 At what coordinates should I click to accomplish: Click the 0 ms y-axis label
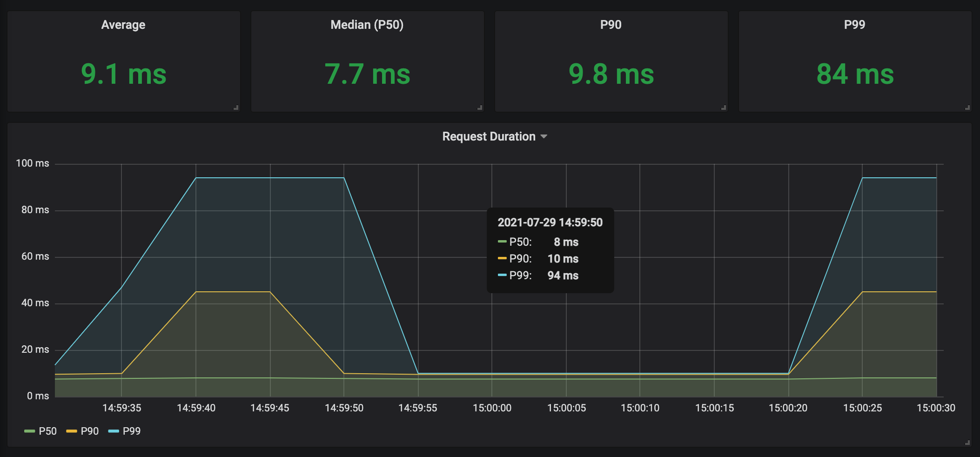click(38, 396)
